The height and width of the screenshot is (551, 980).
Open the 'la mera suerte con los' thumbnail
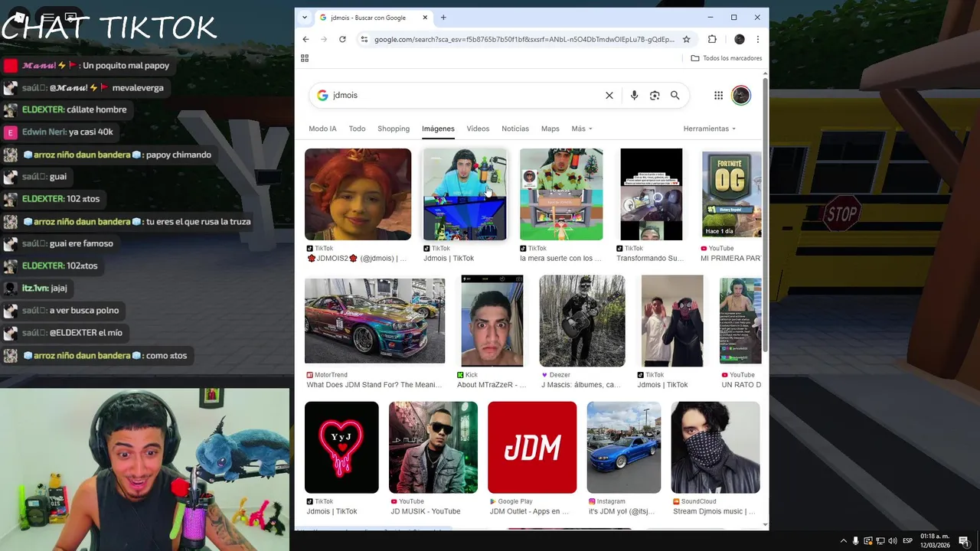561,194
